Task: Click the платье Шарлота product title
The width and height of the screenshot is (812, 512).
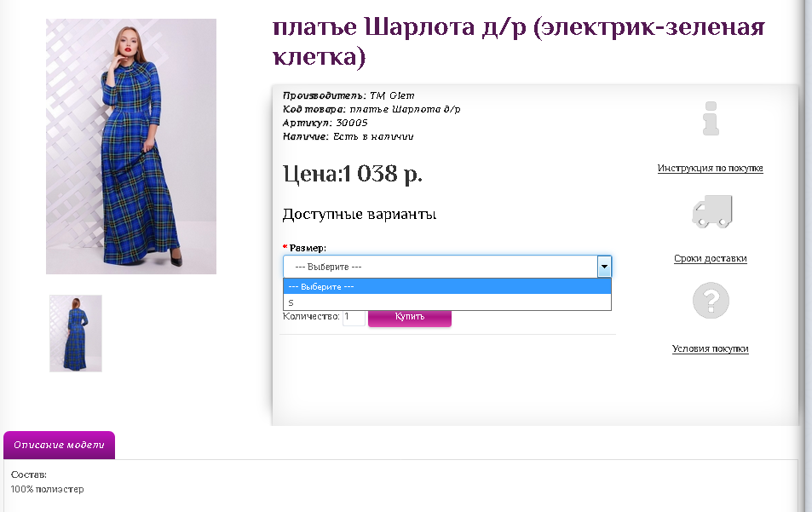Action: point(518,42)
